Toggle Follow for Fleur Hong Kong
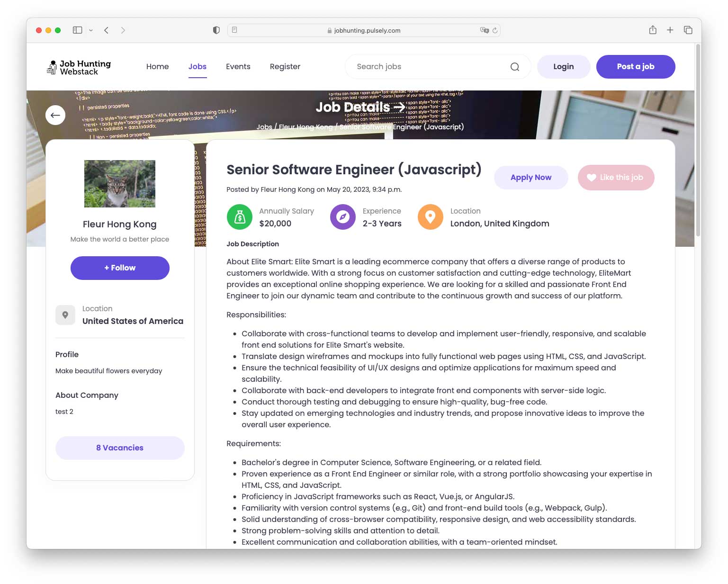Image resolution: width=728 pixels, height=584 pixels. point(120,268)
